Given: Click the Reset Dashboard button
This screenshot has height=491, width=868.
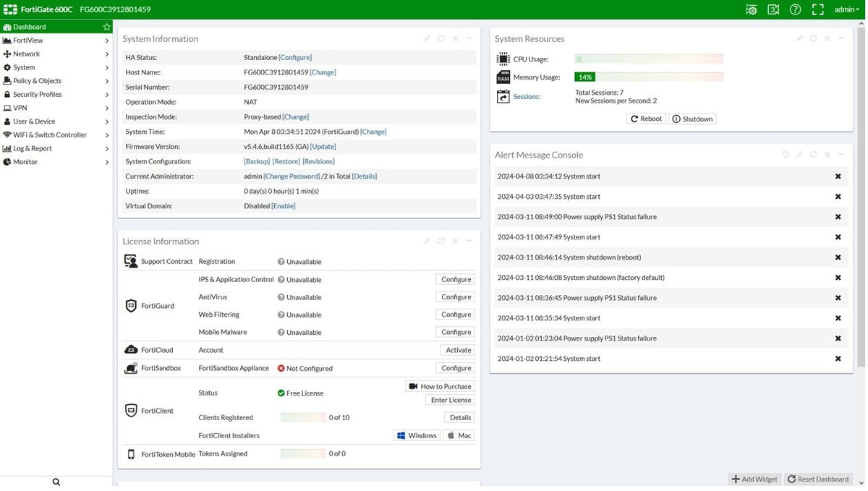Looking at the screenshot, I should click(x=819, y=479).
